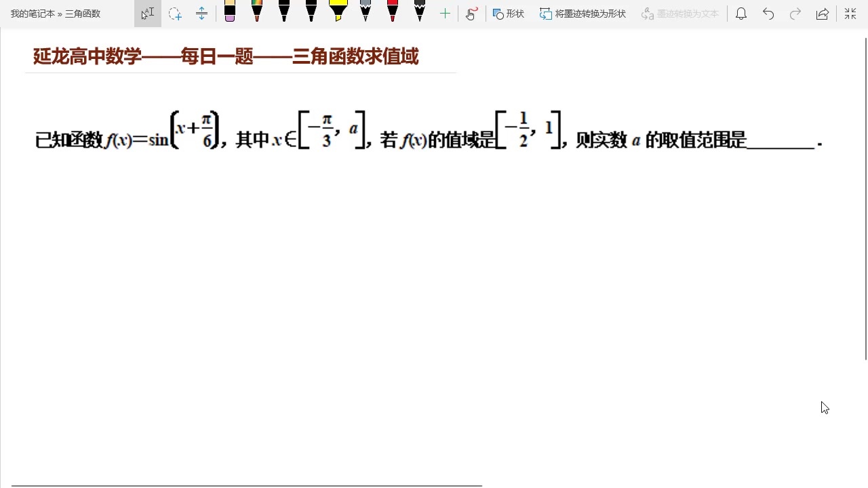The height and width of the screenshot is (488, 868).
Task: Toggle draw with touch mode
Action: click(x=472, y=14)
